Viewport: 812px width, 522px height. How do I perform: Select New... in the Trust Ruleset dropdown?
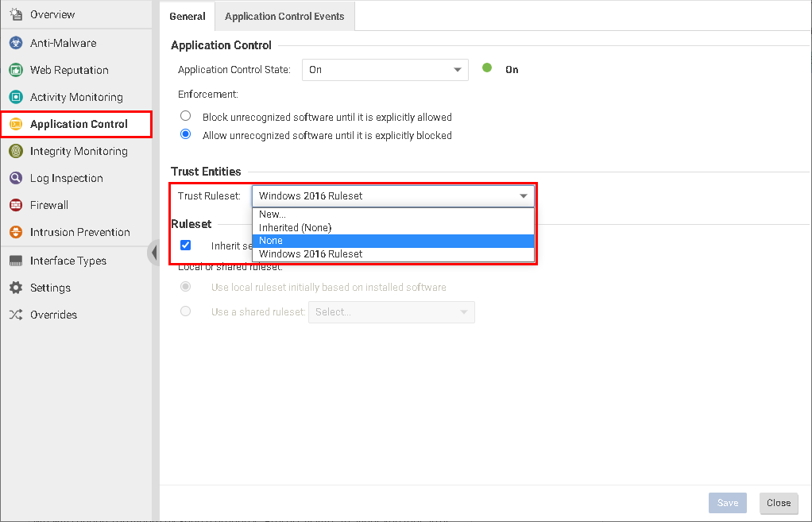point(273,214)
